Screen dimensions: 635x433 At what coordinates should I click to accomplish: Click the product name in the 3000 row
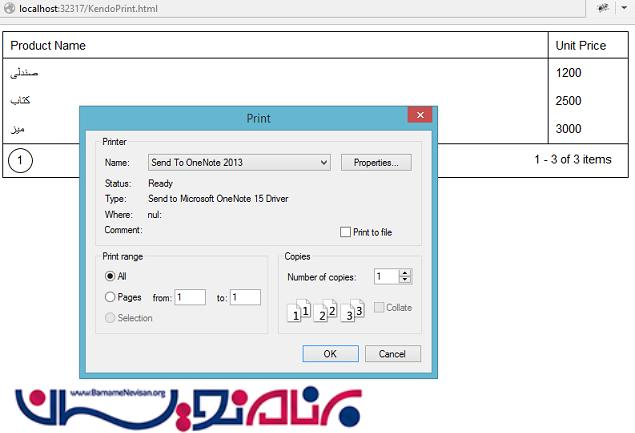point(17,129)
